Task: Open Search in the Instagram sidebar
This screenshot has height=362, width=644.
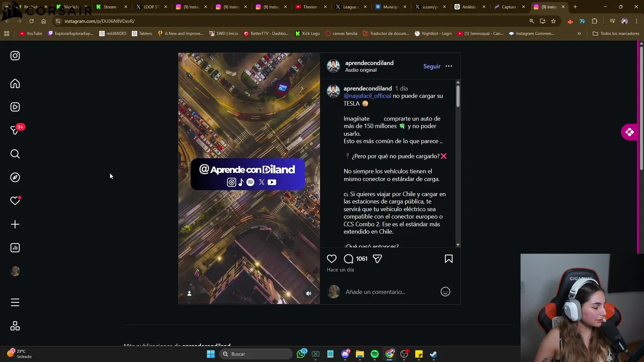Action: pos(15,154)
